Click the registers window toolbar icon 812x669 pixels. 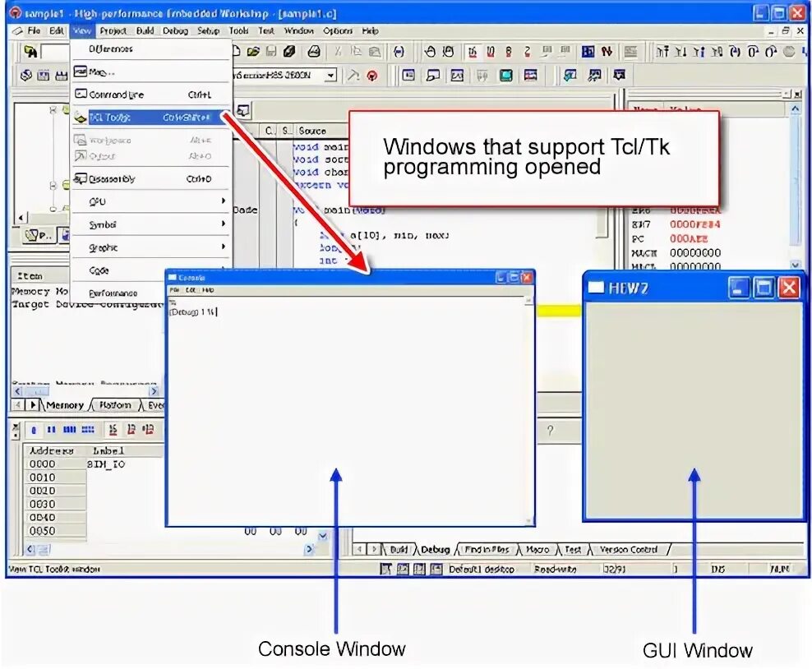(408, 76)
